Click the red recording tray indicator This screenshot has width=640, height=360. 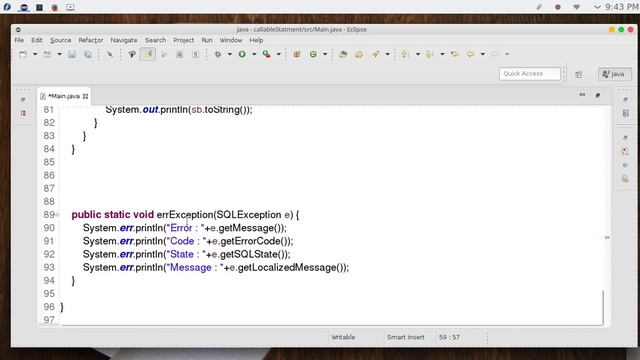558,7
